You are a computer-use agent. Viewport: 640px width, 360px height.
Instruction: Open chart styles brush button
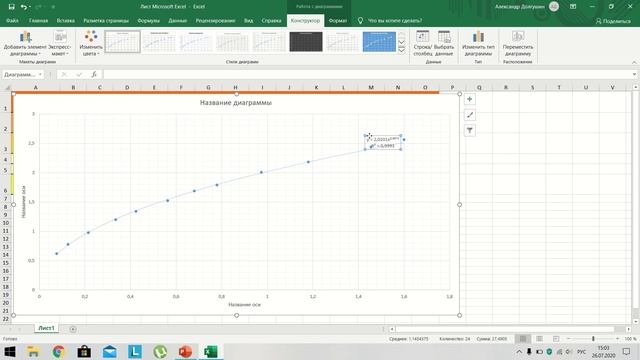[470, 115]
